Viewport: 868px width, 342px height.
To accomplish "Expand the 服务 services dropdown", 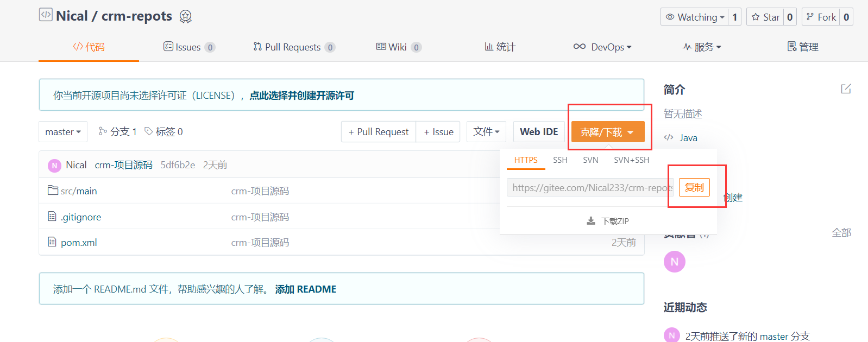I will pyautogui.click(x=702, y=47).
